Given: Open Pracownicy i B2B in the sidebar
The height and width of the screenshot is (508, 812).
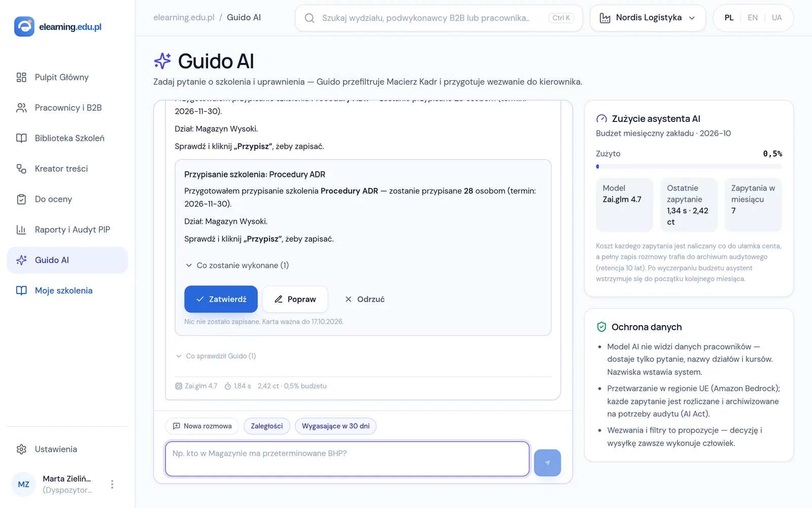Looking at the screenshot, I should click(67, 108).
